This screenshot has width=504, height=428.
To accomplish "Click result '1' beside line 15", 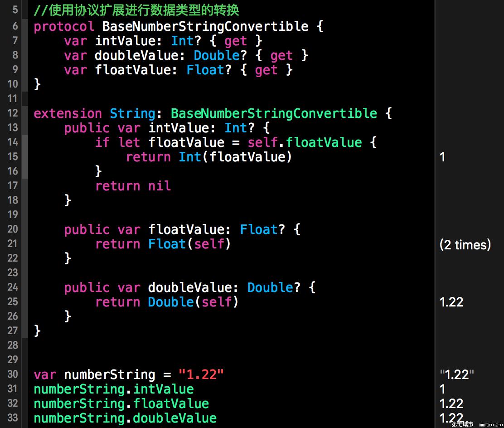I will pyautogui.click(x=443, y=157).
